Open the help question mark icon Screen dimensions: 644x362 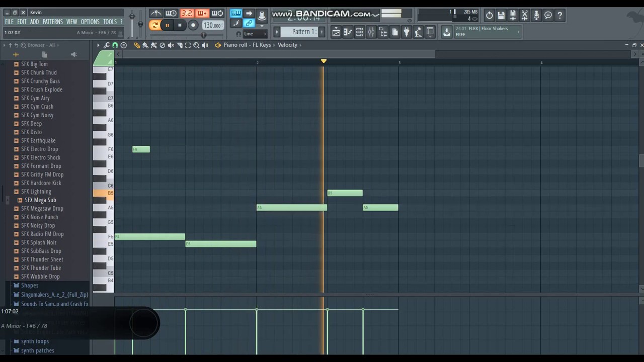pyautogui.click(x=560, y=15)
